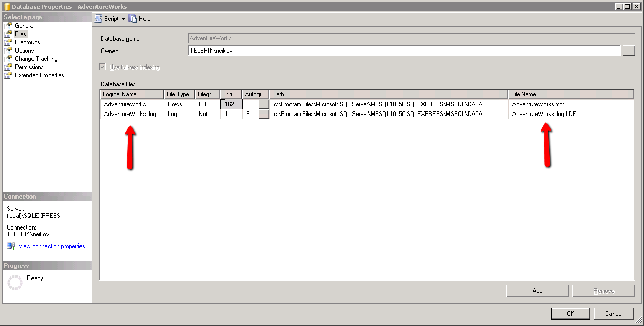Click initial size value 162
This screenshot has width=644, height=326.
pos(231,104)
